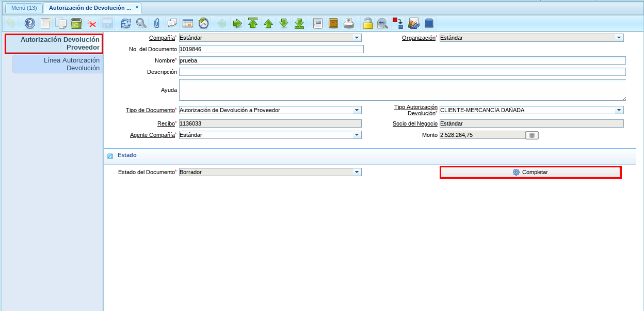Create a new record with the blank page icon
Screen dimensions: 644x311
[x=45, y=23]
